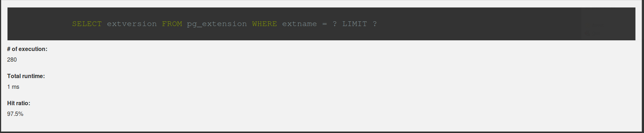Click the dark border at the right edge
This screenshot has width=644, height=133.
(x=643, y=66)
